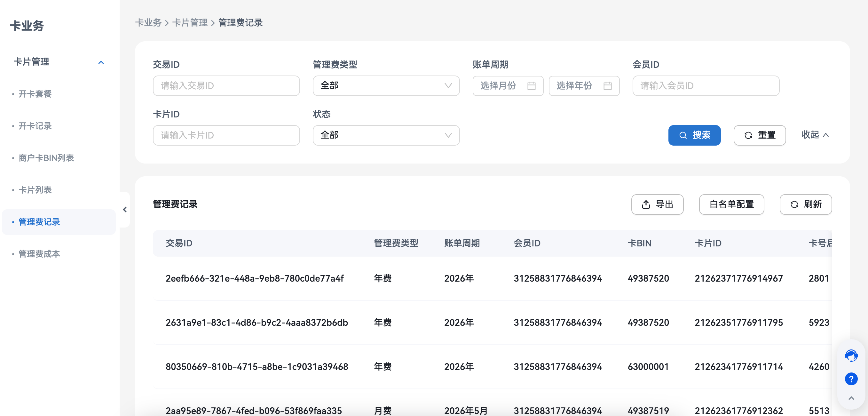Click the back-to-top up arrow
The width and height of the screenshot is (868, 416).
point(851,398)
